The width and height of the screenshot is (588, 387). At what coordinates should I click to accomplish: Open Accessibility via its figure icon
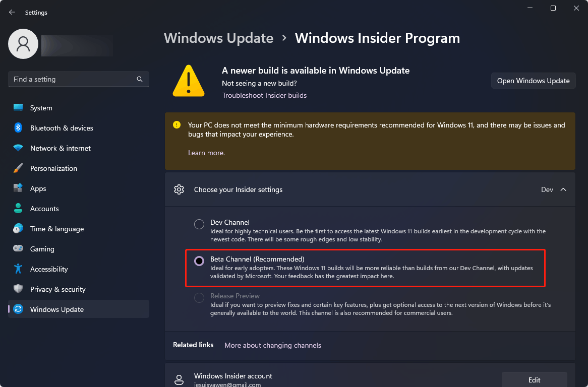click(x=18, y=269)
